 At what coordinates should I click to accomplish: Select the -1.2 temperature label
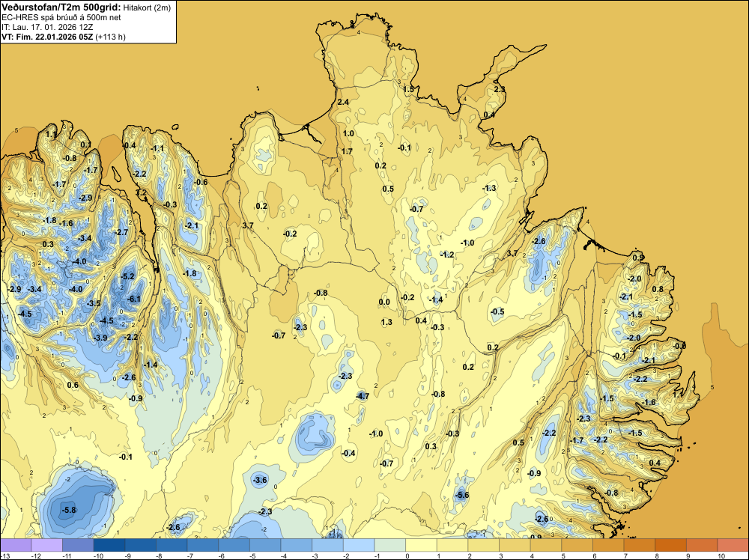click(447, 255)
